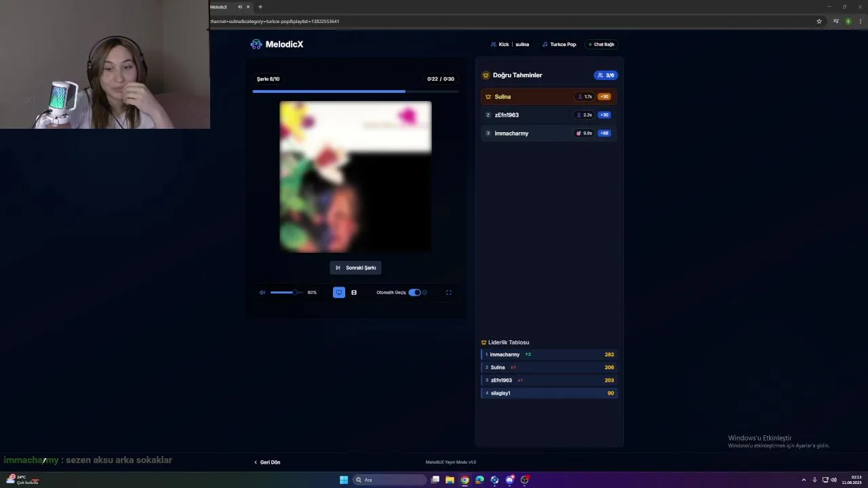Open a new browser tab with plus
Viewport: 868px width, 488px height.
pyautogui.click(x=260, y=7)
